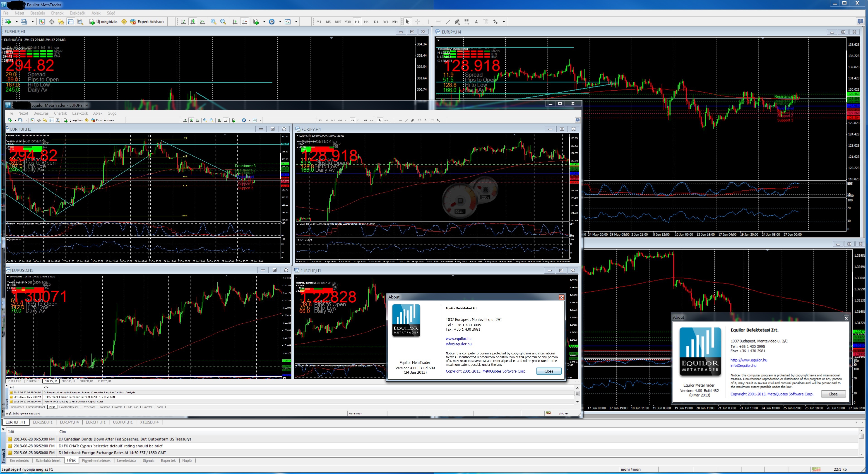Click chat notifications icon in front window toolbar
Screen dimensions: 868x474
point(577,120)
